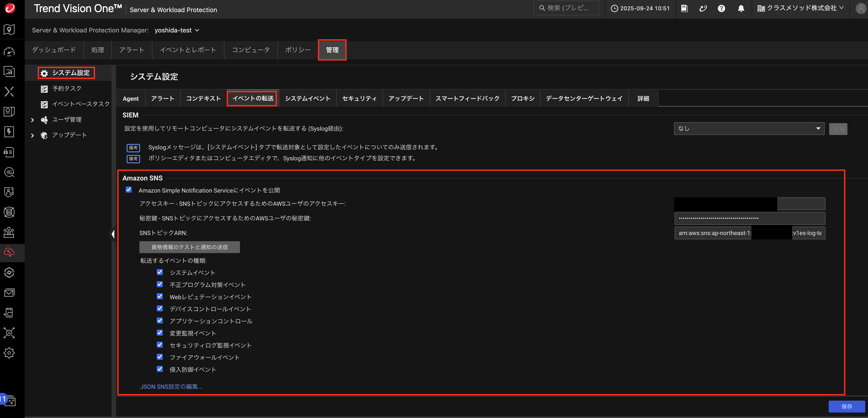868x418 pixels.
Task: Open the red cloud security sidebar icon
Action: coord(9,252)
